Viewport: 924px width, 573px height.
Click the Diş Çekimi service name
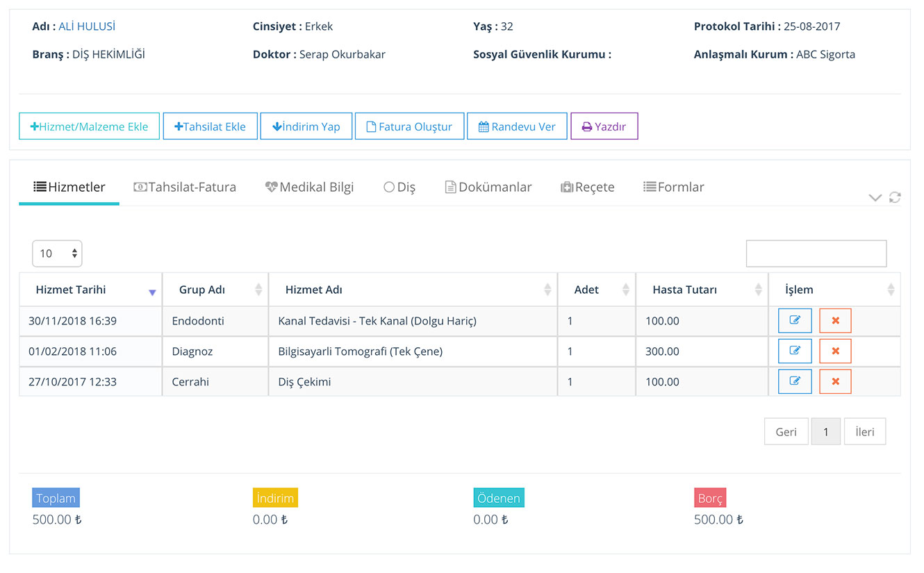click(x=304, y=381)
